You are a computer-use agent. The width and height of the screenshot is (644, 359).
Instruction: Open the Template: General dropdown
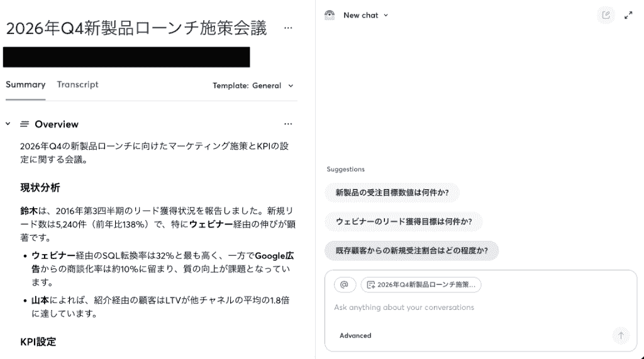click(253, 86)
